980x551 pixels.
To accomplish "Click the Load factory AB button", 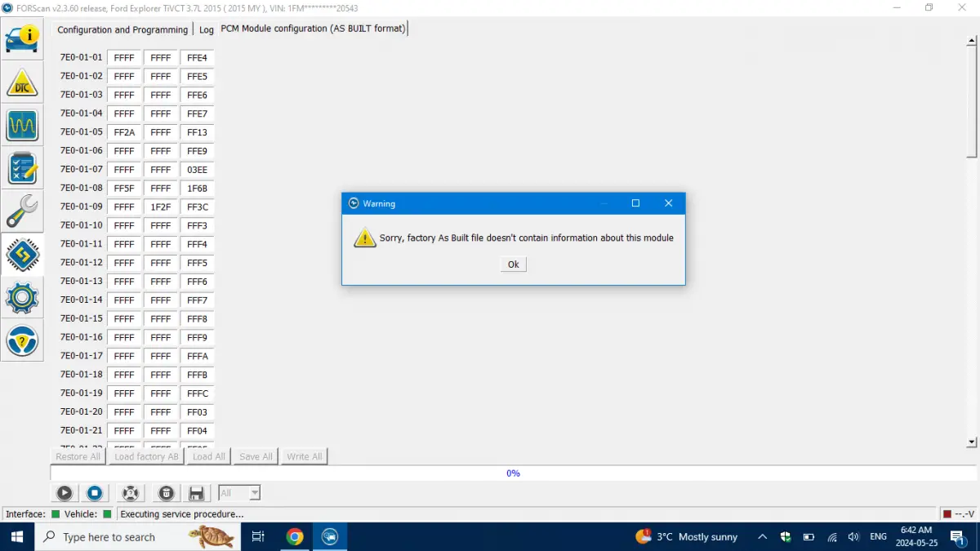I will pos(146,456).
